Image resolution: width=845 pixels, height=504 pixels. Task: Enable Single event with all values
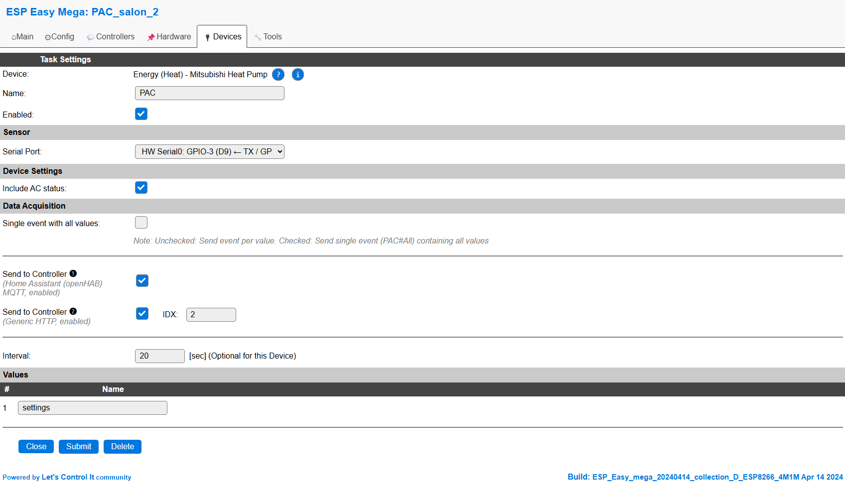tap(141, 223)
